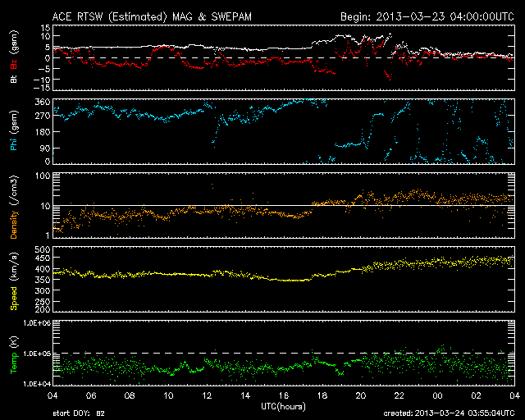This screenshot has width=525, height=420.
Task: Click the yellow Speed (km/s) axis label
Action: coord(12,279)
